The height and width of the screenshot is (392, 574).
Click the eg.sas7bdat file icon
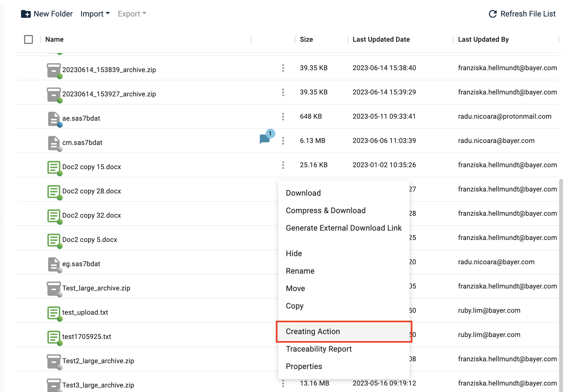pyautogui.click(x=54, y=264)
